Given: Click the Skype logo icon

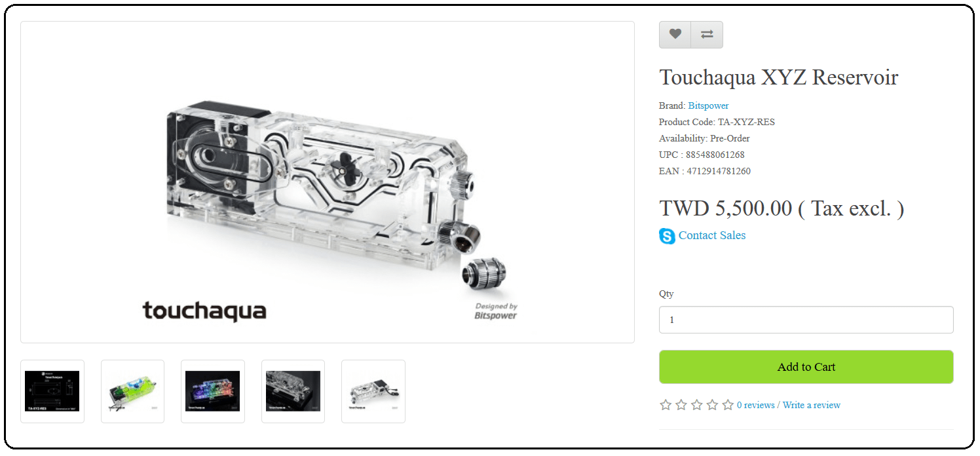Looking at the screenshot, I should (x=667, y=236).
